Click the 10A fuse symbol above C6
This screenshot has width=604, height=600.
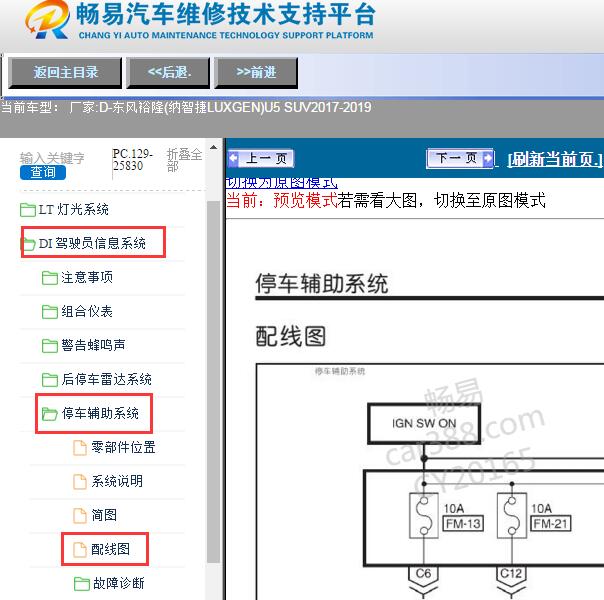424,515
